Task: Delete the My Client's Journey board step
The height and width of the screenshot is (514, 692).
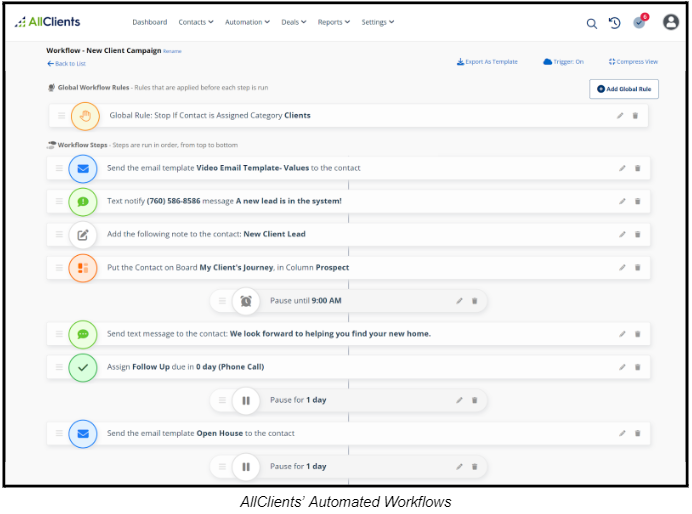Action: pos(638,267)
